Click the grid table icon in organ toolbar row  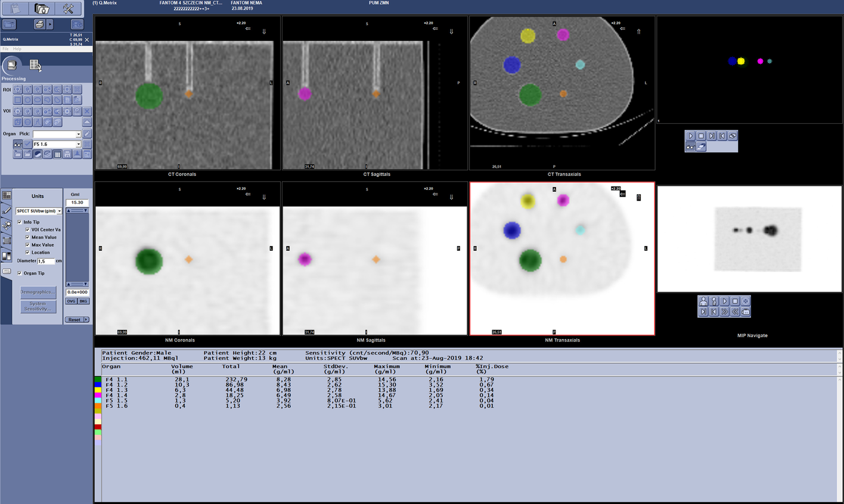pyautogui.click(x=57, y=154)
